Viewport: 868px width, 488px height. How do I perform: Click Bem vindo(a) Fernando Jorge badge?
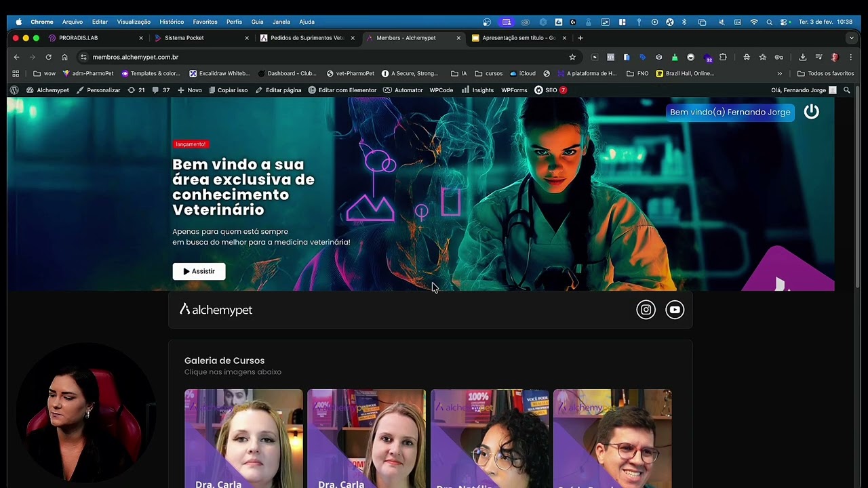(730, 112)
